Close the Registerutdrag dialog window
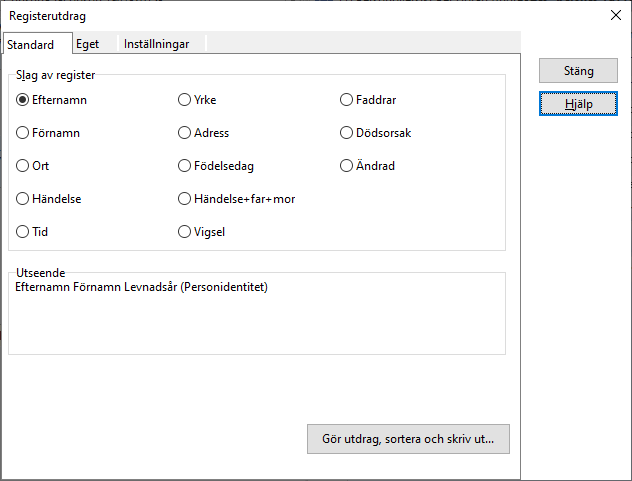The image size is (632, 481). [x=616, y=15]
